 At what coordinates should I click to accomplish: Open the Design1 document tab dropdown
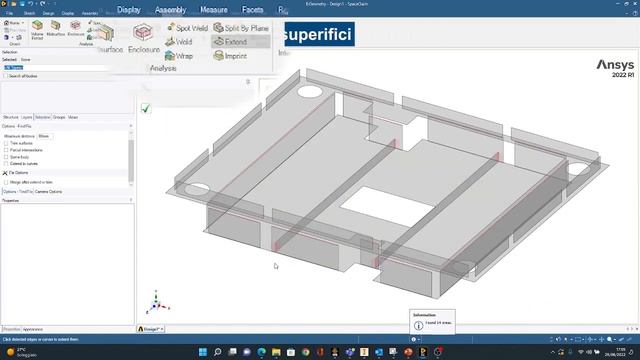[x=162, y=329]
